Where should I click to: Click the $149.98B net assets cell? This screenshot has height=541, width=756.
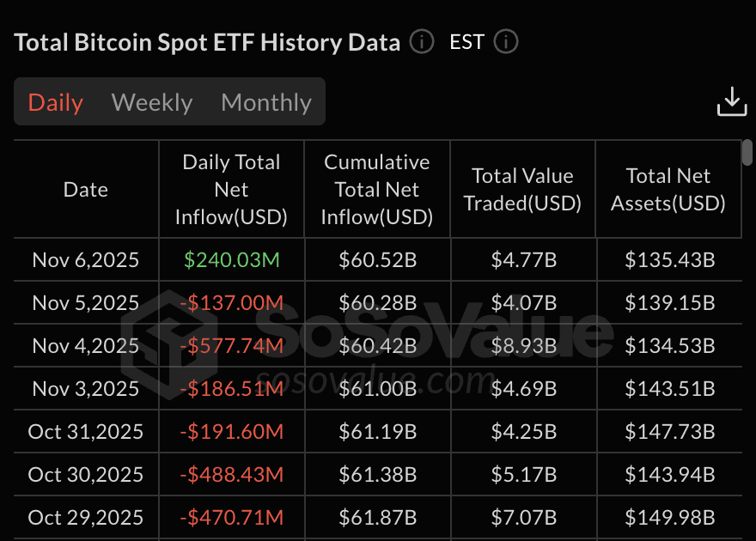point(669,518)
